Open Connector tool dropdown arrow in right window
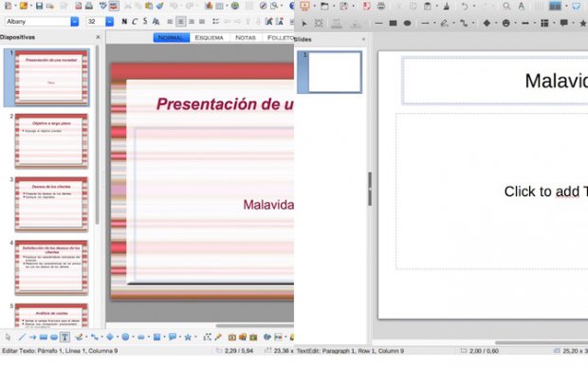This screenshot has height=367, width=588. [x=472, y=24]
